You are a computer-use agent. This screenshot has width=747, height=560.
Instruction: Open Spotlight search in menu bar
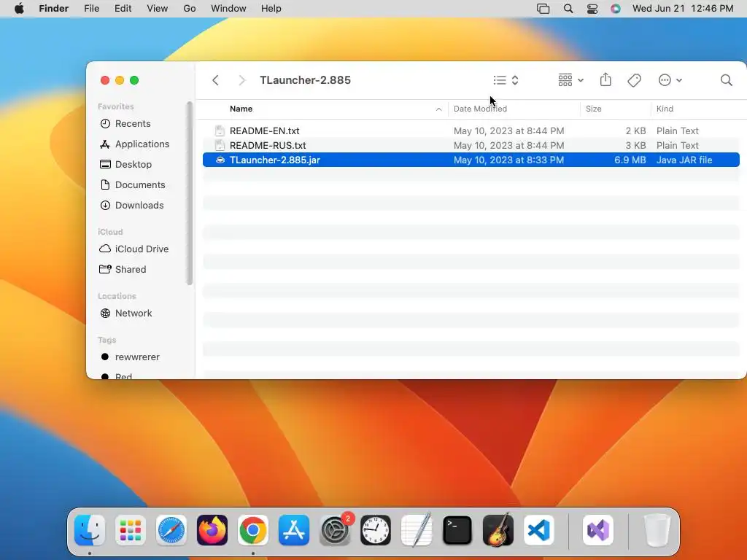[x=568, y=9]
